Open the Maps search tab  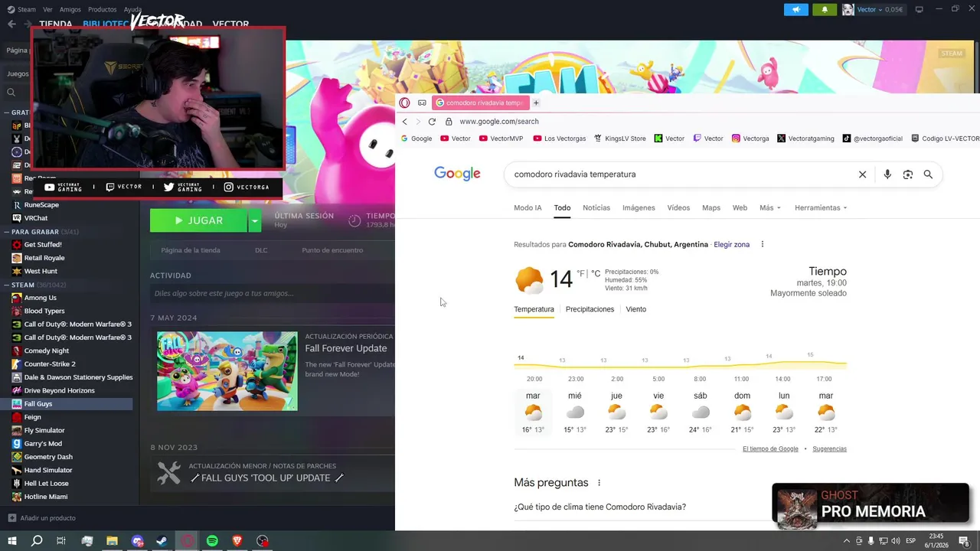[711, 207]
